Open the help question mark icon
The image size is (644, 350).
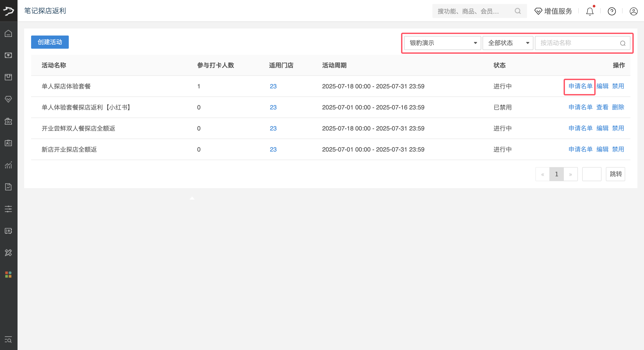click(612, 11)
